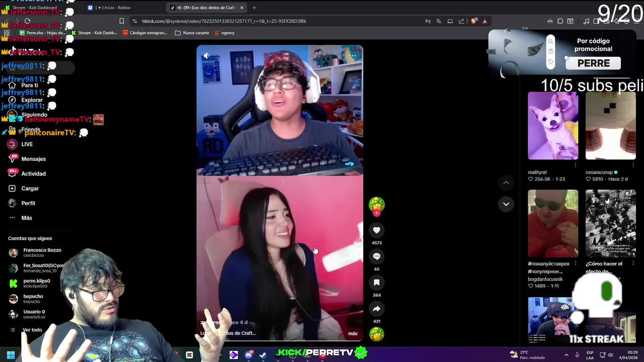Click the cesaracunap username link

[x=599, y=172]
